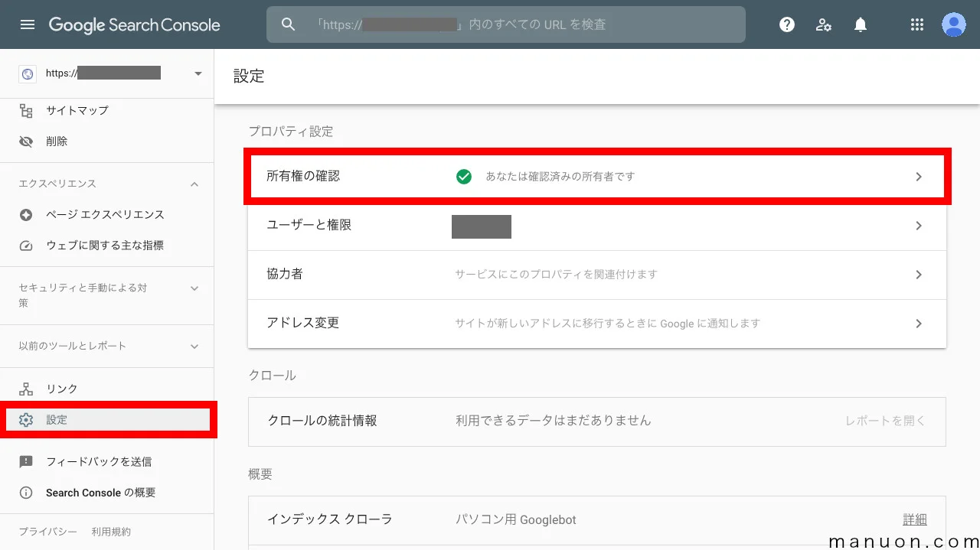This screenshot has height=550, width=980.
Task: Click the links network icon
Action: click(x=26, y=389)
